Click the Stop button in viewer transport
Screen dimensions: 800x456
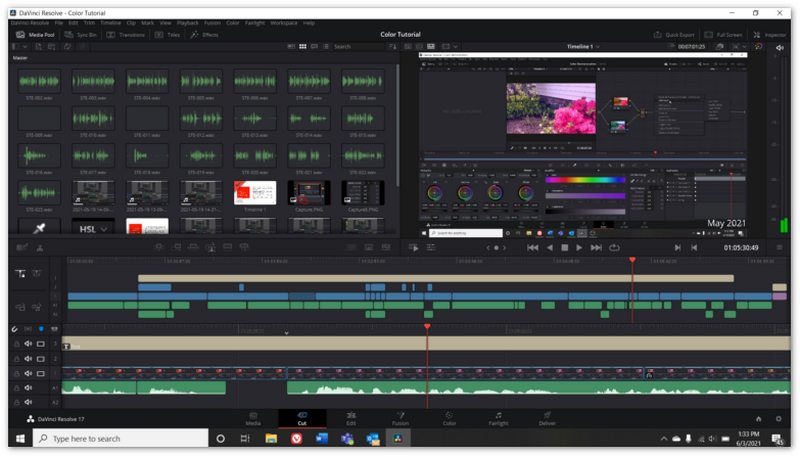click(564, 247)
